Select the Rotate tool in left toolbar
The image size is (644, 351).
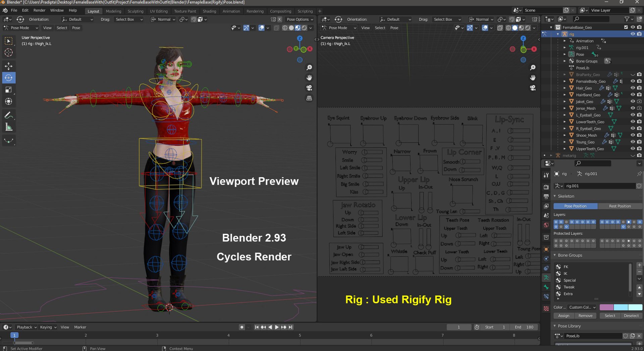[x=9, y=78]
